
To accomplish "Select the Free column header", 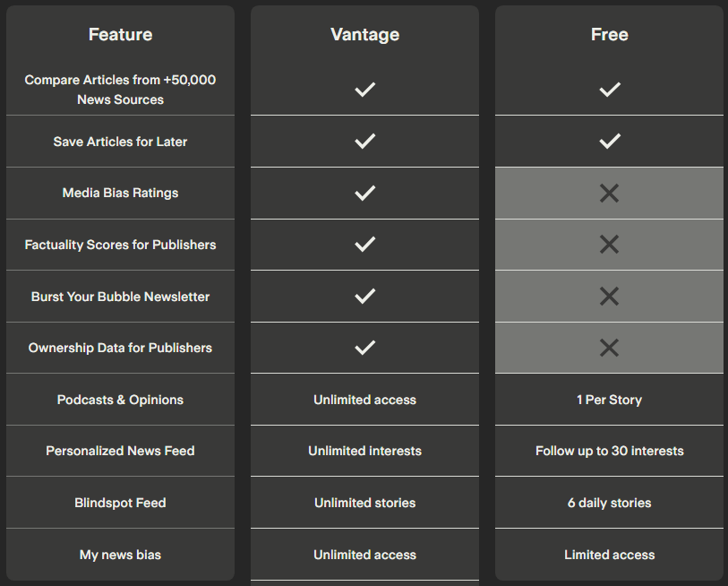I will (610, 34).
